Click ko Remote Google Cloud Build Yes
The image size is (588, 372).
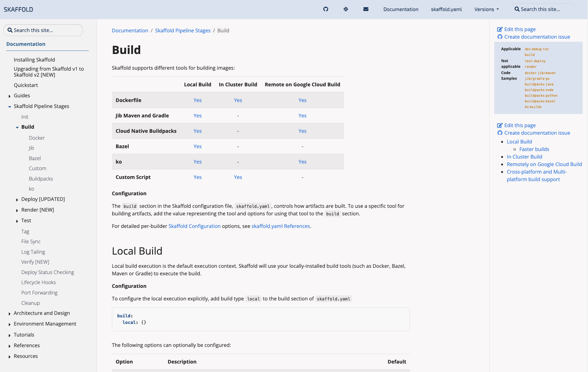(302, 162)
